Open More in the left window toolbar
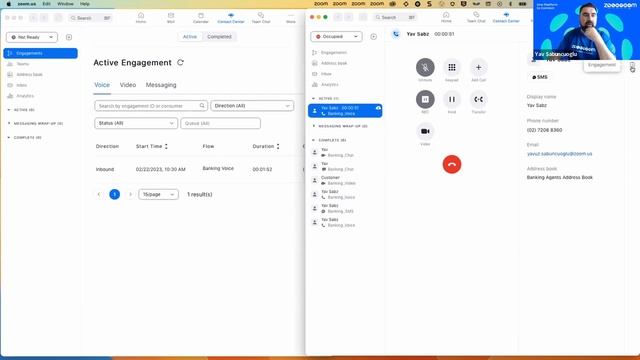Image resolution: width=640 pixels, height=360 pixels. 291,18
